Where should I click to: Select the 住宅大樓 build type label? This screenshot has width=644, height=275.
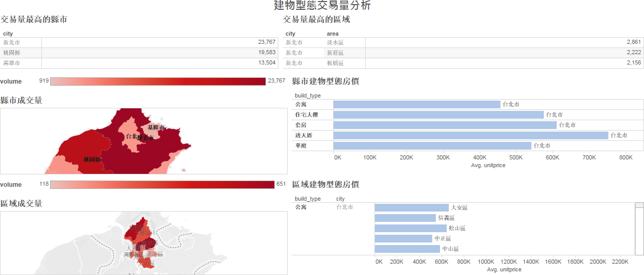coord(307,115)
